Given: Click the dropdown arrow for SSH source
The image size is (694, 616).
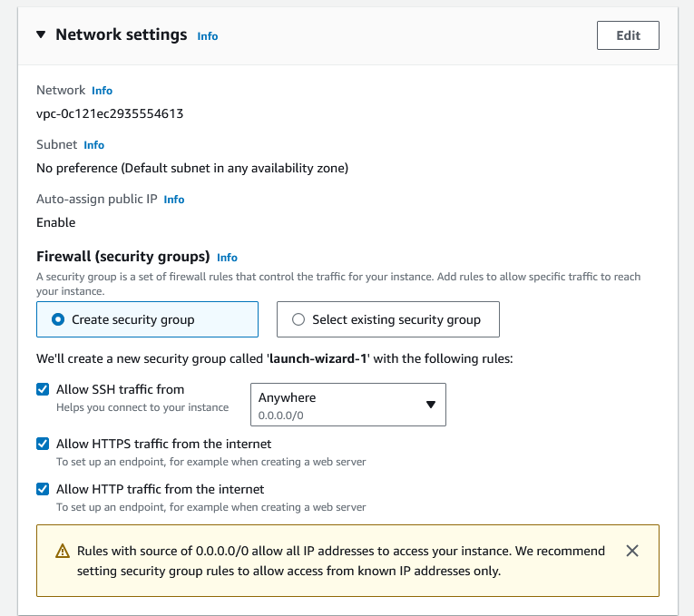Looking at the screenshot, I should tap(432, 405).
